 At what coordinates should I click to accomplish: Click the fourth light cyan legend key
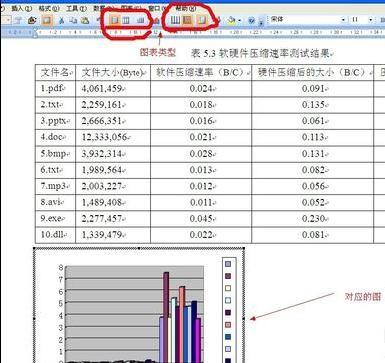pyautogui.click(x=228, y=300)
